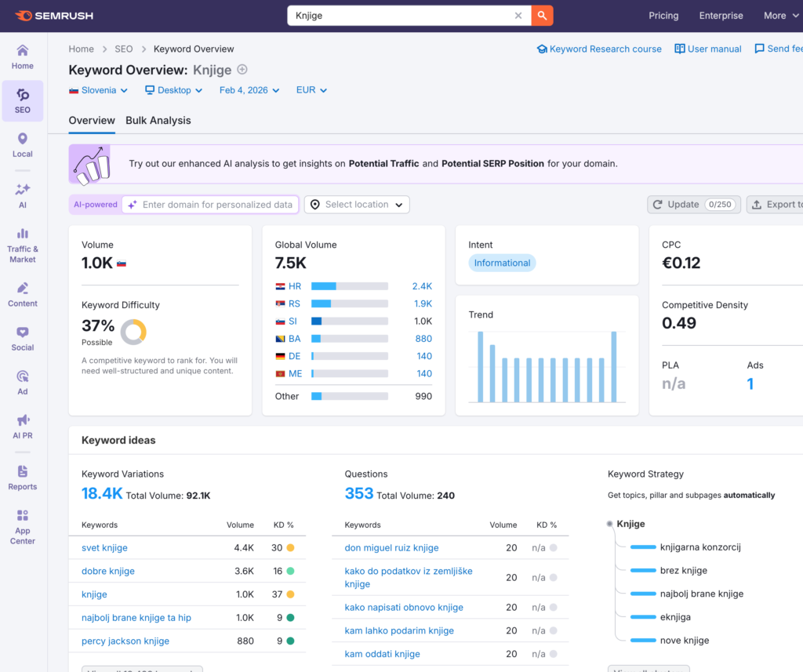Select the brez knjige strategy topic
Viewport: 803px width, 672px height.
click(x=684, y=571)
